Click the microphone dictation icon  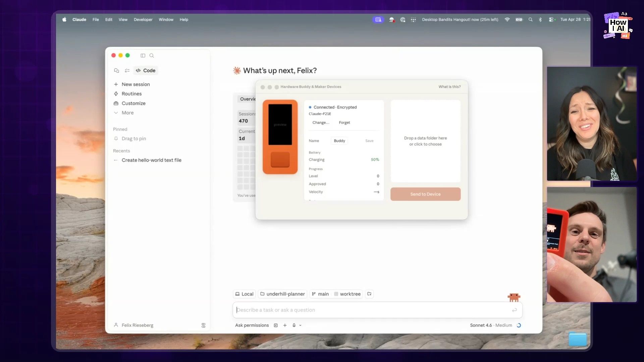pyautogui.click(x=294, y=325)
